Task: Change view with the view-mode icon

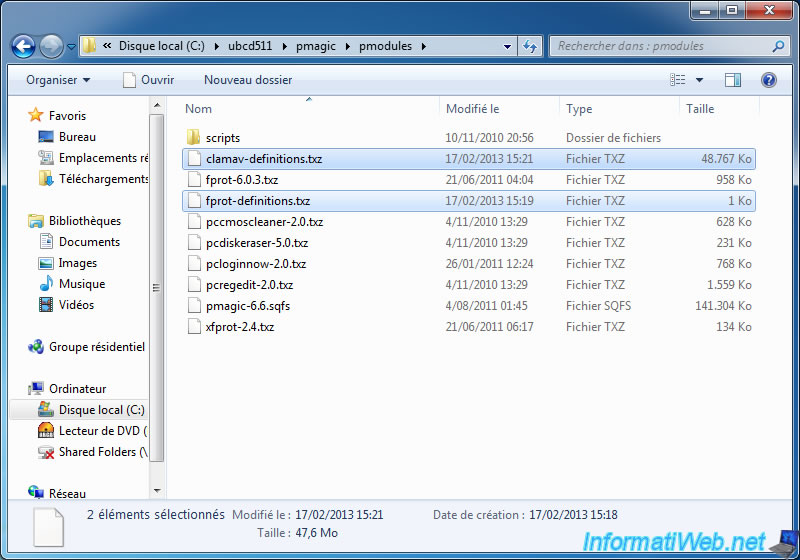Action: pos(678,80)
